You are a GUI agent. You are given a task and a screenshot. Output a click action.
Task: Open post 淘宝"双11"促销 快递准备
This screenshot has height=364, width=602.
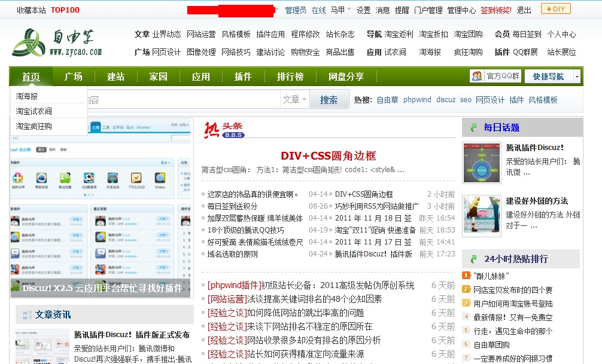click(x=375, y=230)
